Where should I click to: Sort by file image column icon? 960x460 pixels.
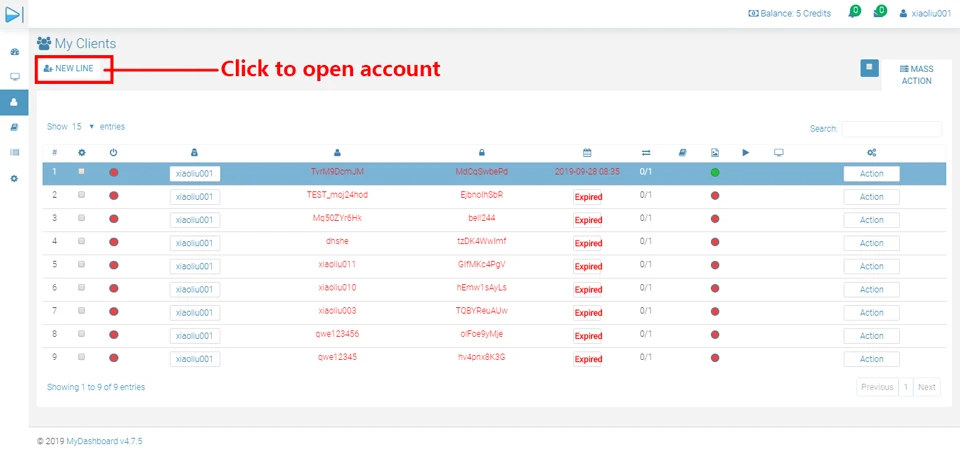point(714,153)
